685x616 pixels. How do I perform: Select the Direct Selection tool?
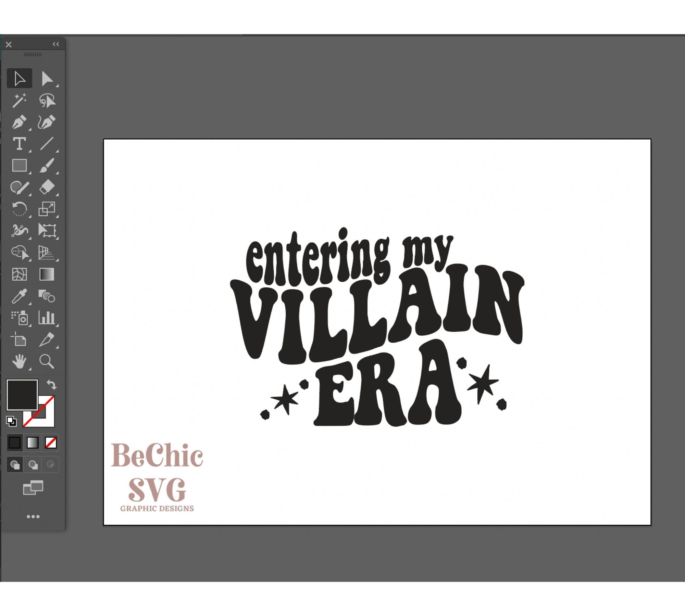48,79
